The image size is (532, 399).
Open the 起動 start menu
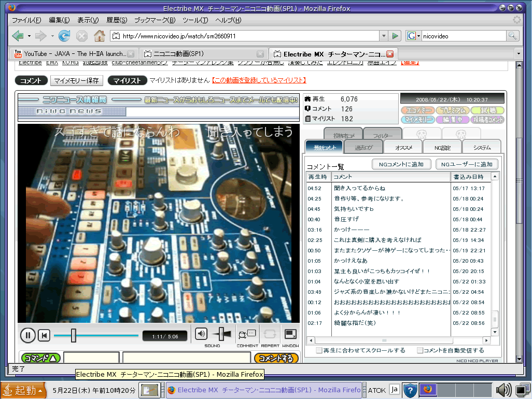[x=23, y=391]
